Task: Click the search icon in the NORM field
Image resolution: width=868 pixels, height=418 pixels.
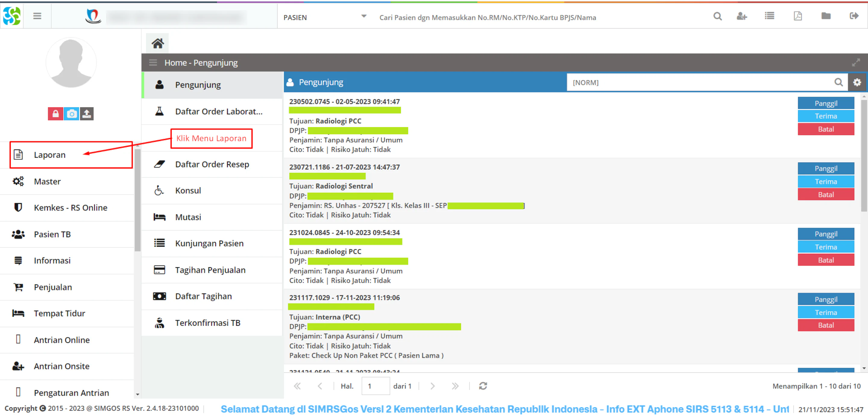Action: 838,82
